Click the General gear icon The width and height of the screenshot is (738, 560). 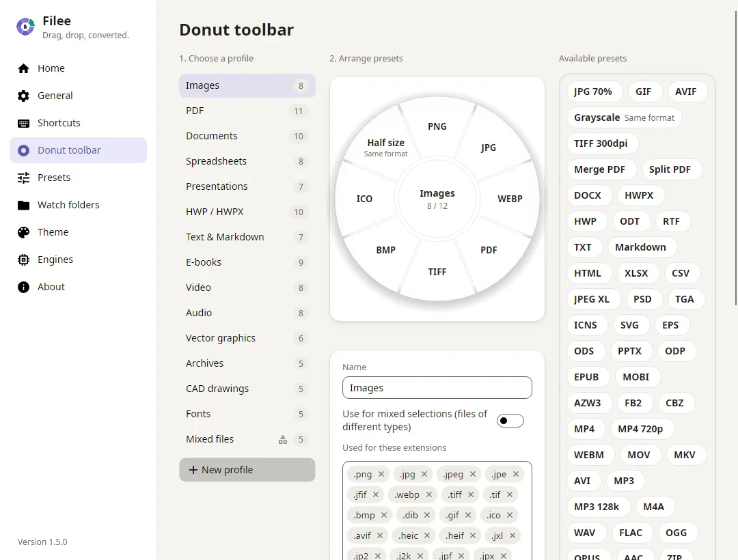coord(23,96)
